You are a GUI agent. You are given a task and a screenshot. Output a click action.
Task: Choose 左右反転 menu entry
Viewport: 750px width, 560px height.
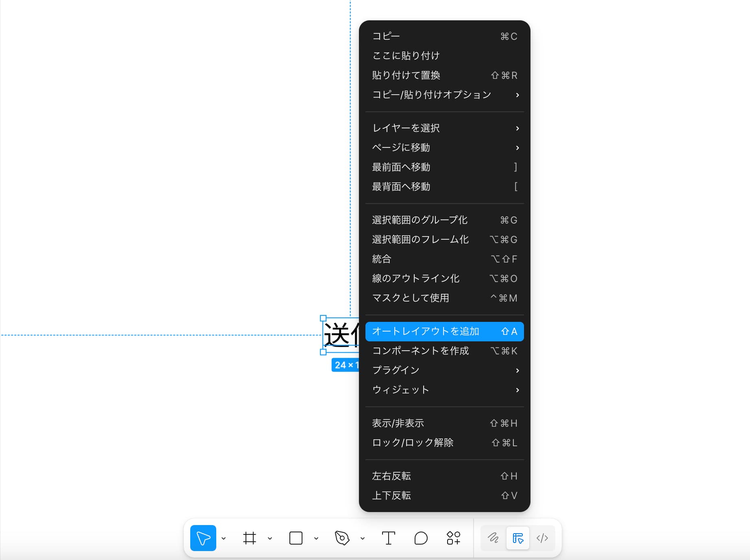point(445,476)
